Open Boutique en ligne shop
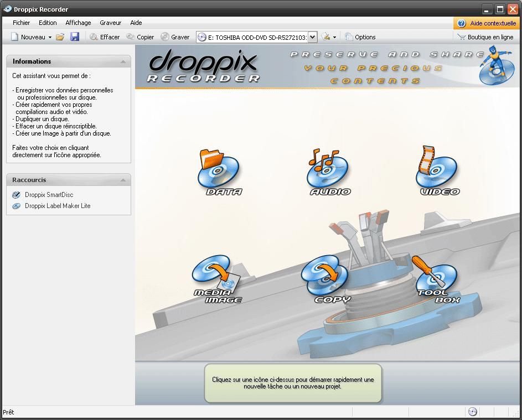The width and height of the screenshot is (522, 420). tap(485, 37)
